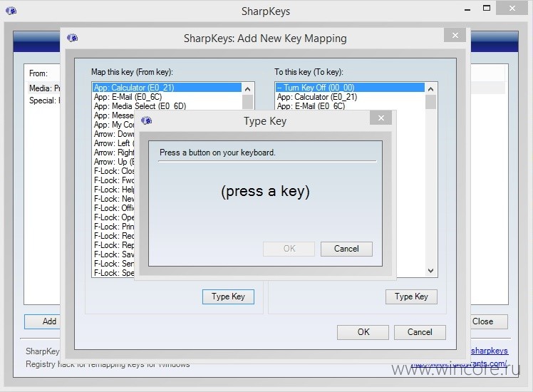This screenshot has width=533, height=392.
Task: Select the Media: row in the main window list
Action: (x=43, y=88)
